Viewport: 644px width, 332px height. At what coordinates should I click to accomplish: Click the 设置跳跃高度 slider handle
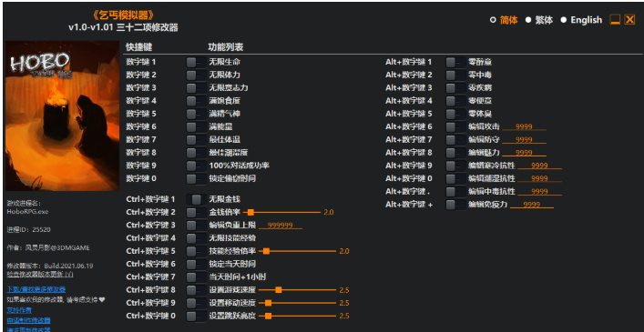268,316
